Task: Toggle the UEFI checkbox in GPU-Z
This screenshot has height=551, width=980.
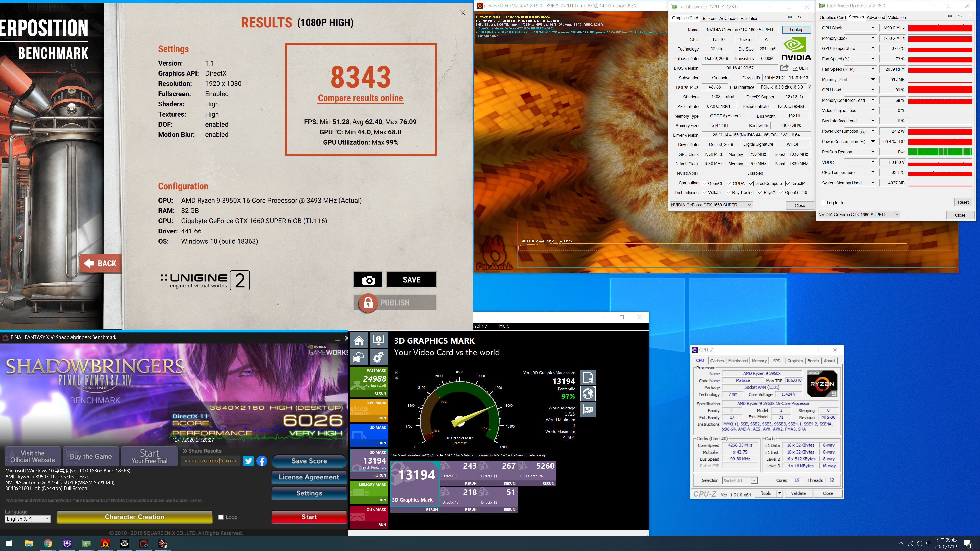Action: point(795,68)
